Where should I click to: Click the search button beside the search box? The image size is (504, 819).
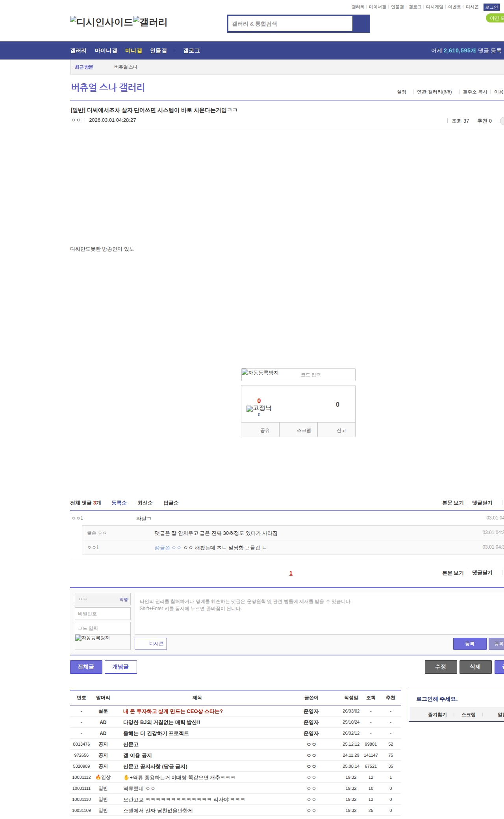(x=361, y=24)
